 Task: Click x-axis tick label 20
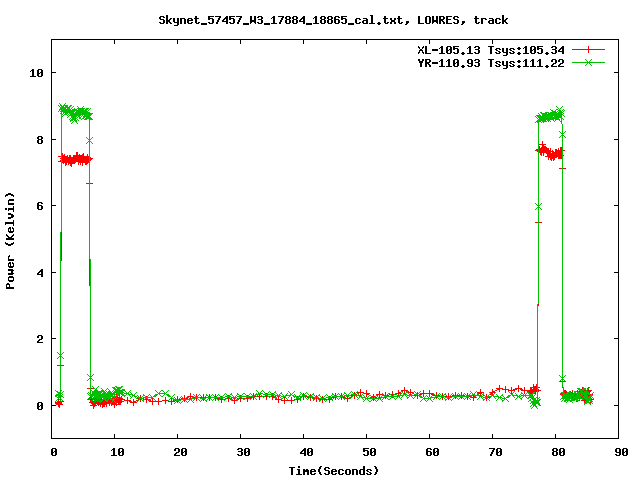pos(180,452)
